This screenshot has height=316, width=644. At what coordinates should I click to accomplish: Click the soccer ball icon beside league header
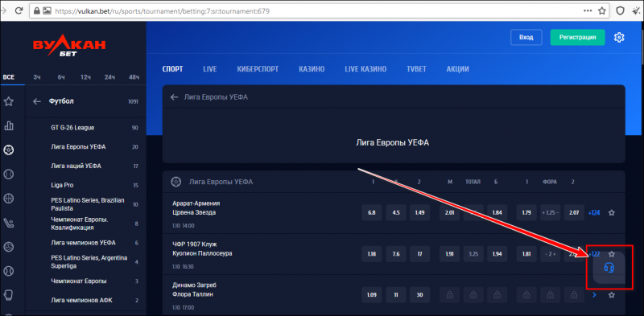click(176, 182)
